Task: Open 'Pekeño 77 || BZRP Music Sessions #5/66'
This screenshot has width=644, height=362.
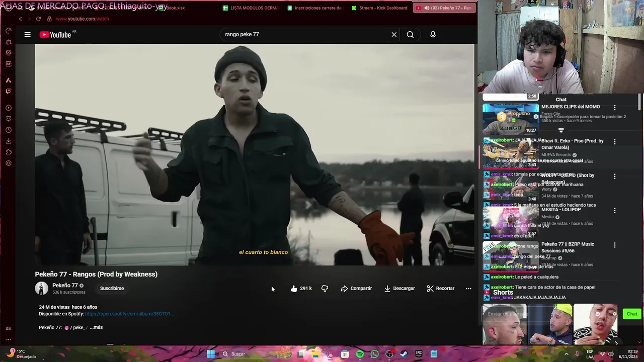Action: (568, 247)
